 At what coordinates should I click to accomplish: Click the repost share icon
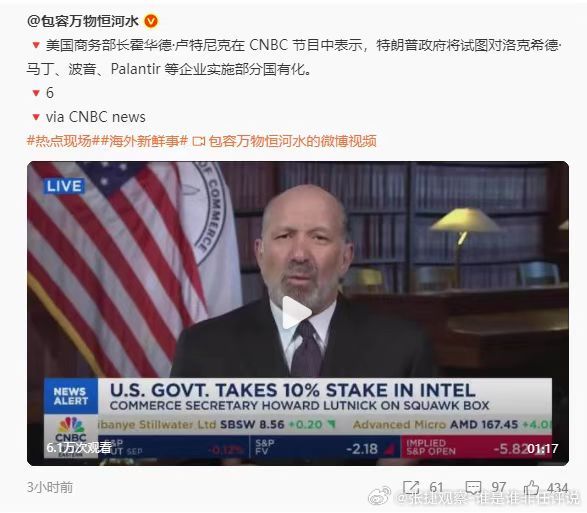tap(411, 487)
